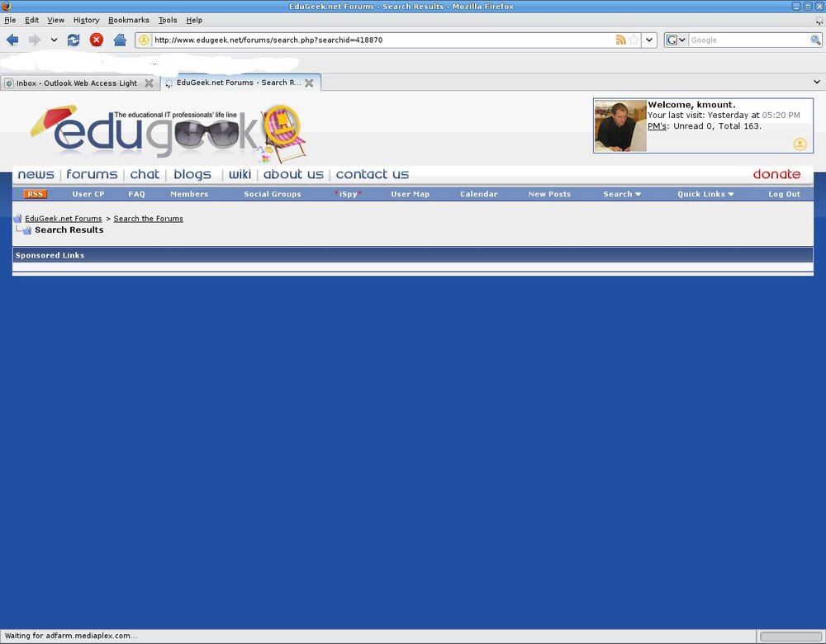The height and width of the screenshot is (644, 826).
Task: Open the chat section
Action: coord(145,174)
